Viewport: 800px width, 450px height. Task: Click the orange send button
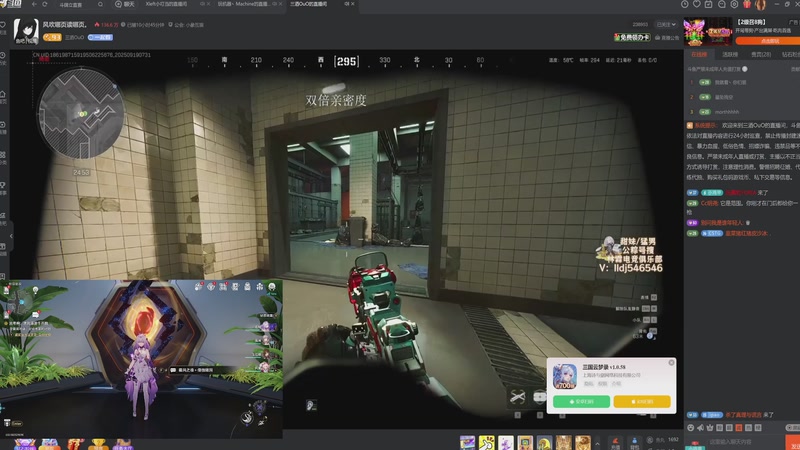[792, 442]
